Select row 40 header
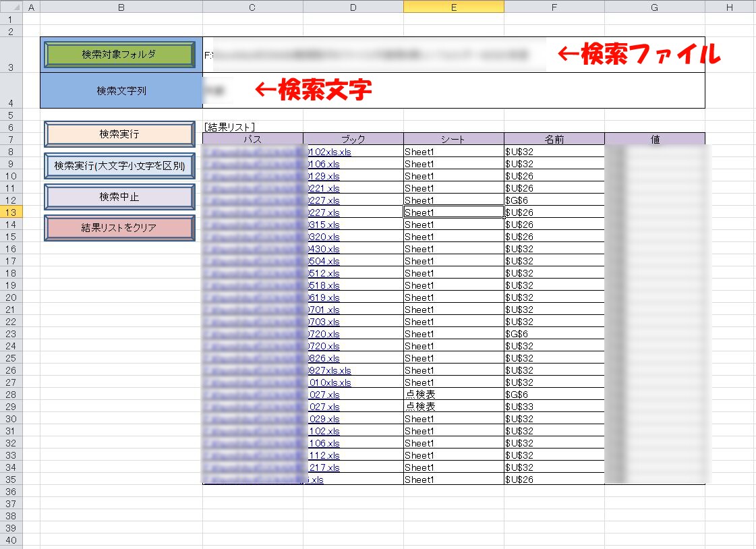756x549 pixels. (11, 540)
